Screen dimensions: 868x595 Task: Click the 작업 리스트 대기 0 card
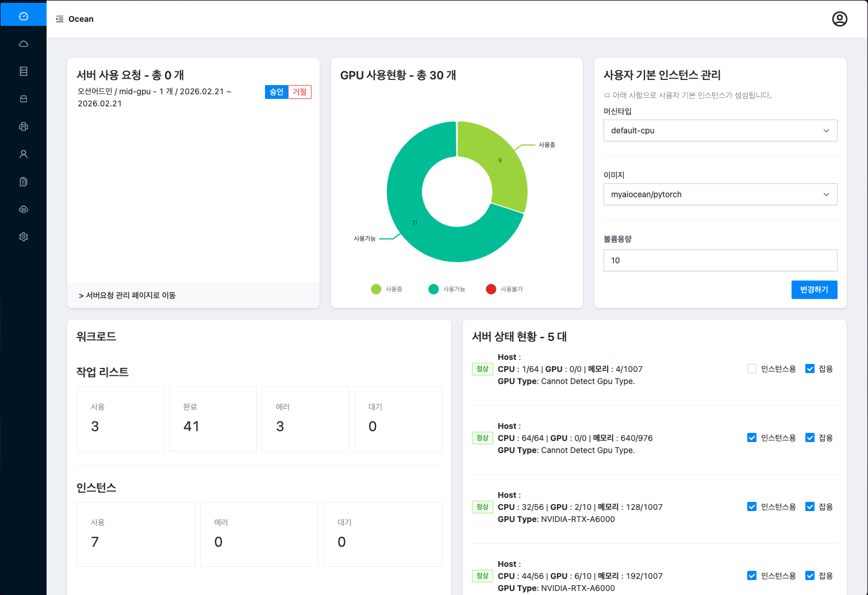(x=398, y=419)
